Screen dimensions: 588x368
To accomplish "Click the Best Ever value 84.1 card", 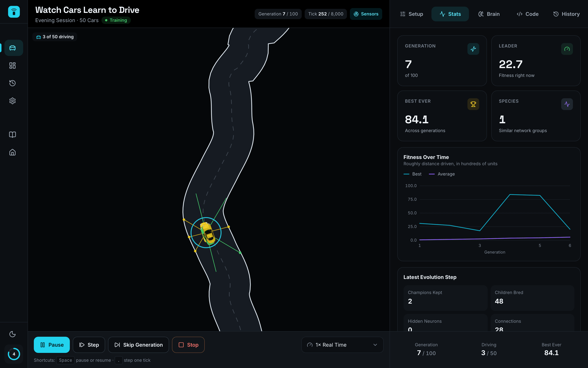I will [x=442, y=116].
